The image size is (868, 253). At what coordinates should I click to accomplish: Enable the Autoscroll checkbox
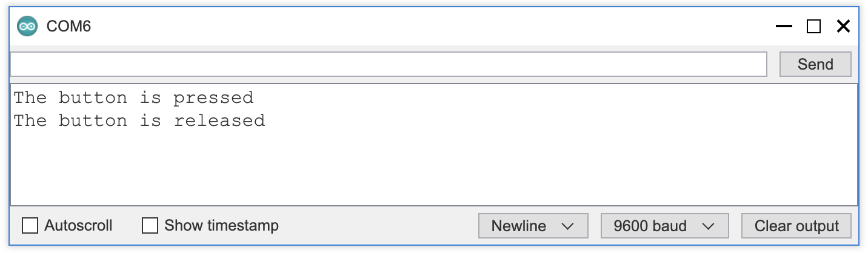tap(30, 226)
